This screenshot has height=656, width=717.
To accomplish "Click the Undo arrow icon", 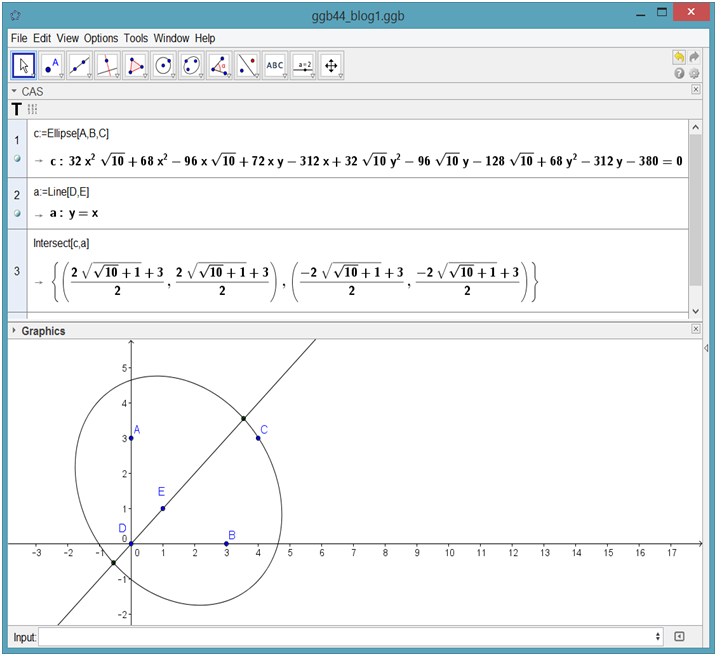I will 679,57.
